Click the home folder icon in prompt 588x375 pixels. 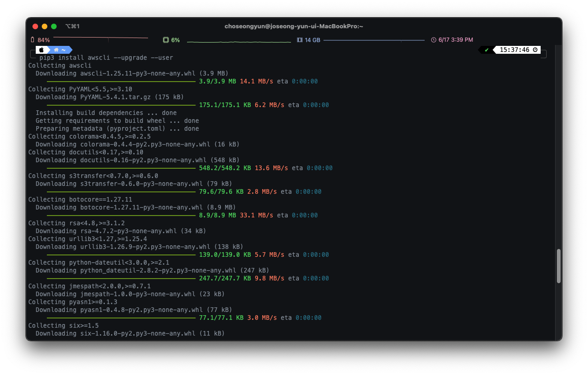click(56, 50)
